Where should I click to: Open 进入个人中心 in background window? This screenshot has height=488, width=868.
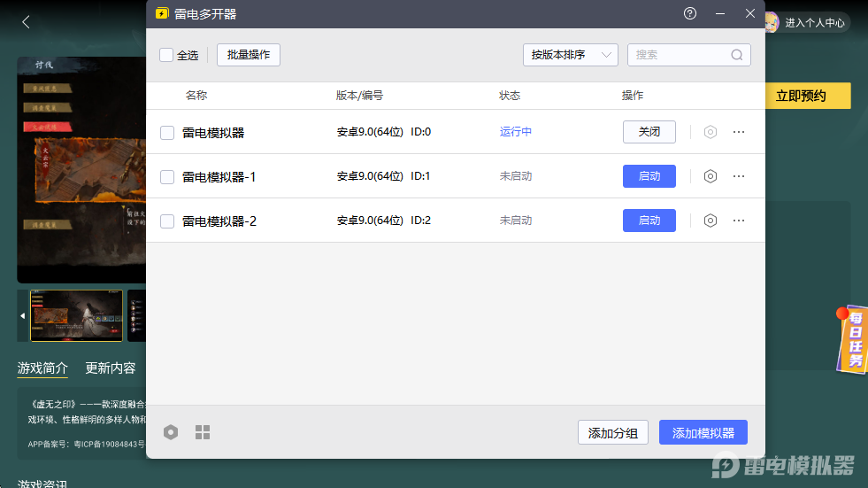pyautogui.click(x=815, y=23)
